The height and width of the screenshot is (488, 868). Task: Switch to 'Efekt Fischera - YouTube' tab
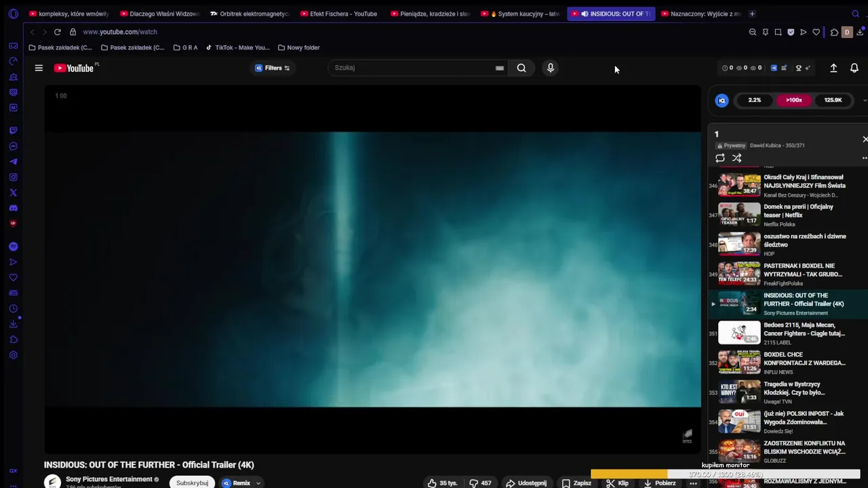[339, 14]
